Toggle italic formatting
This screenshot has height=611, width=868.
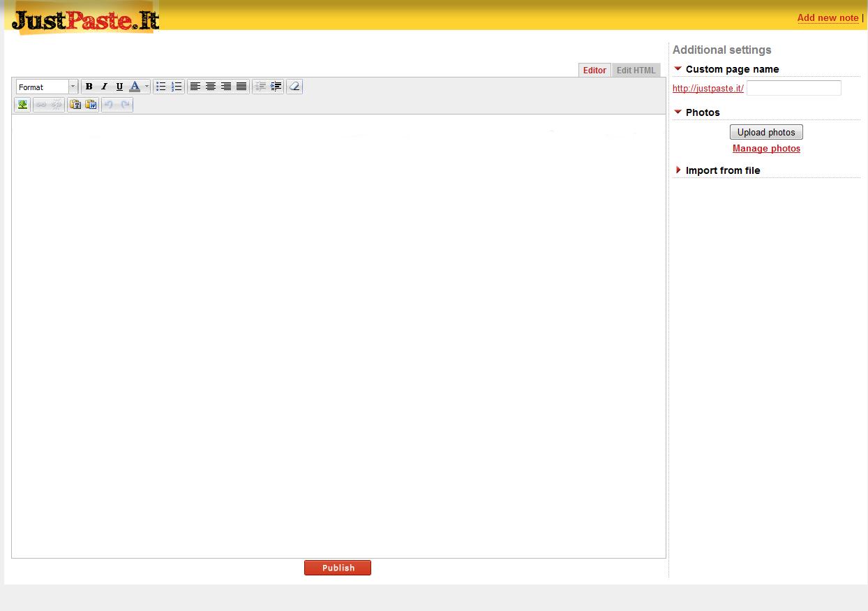(x=104, y=86)
